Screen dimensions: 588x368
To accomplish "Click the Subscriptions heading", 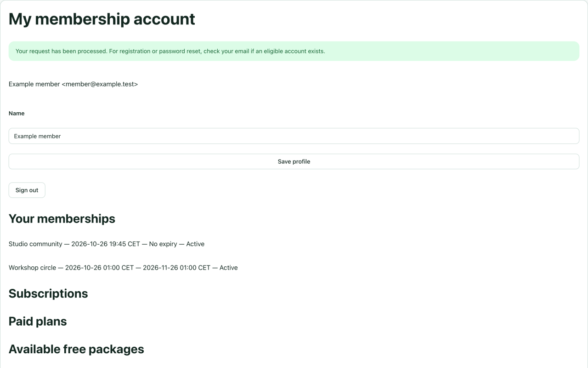I will point(48,293).
